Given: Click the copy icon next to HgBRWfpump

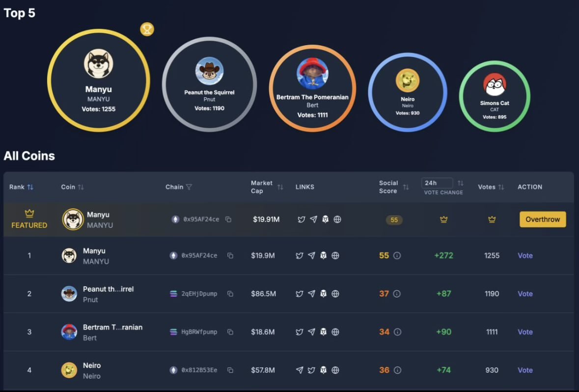Looking at the screenshot, I should [230, 332].
